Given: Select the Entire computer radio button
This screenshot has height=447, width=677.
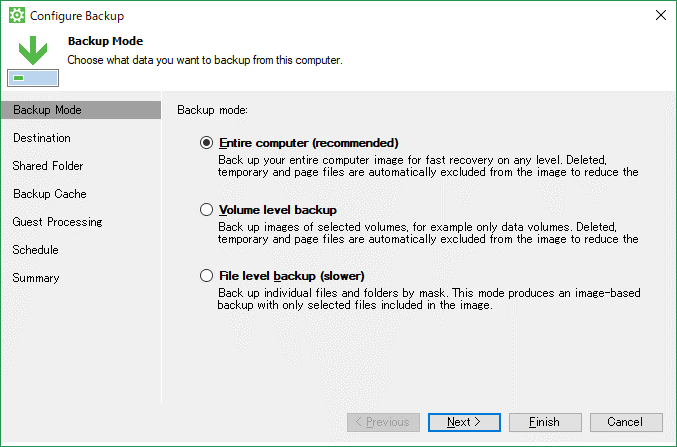Looking at the screenshot, I should [x=206, y=143].
